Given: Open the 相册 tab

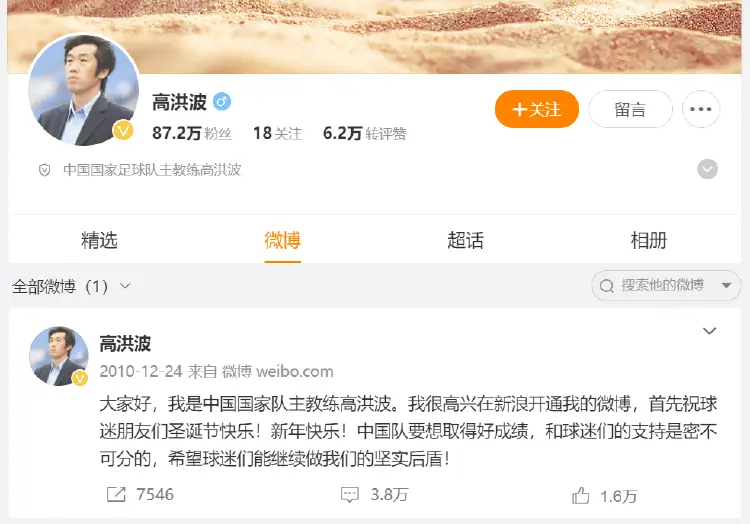Looking at the screenshot, I should (x=649, y=240).
